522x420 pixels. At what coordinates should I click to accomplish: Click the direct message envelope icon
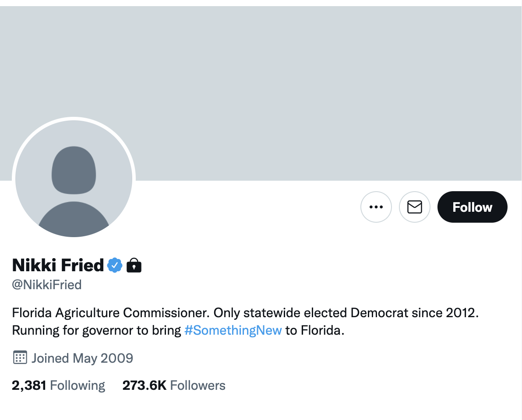pyautogui.click(x=414, y=207)
